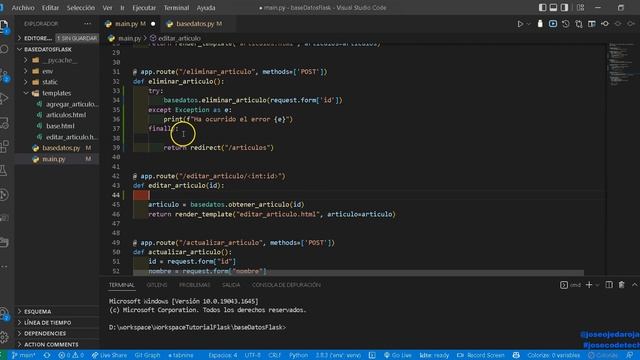Open the Ver menu
Image resolution: width=640 pixels, height=360 pixels.
(x=107, y=8)
